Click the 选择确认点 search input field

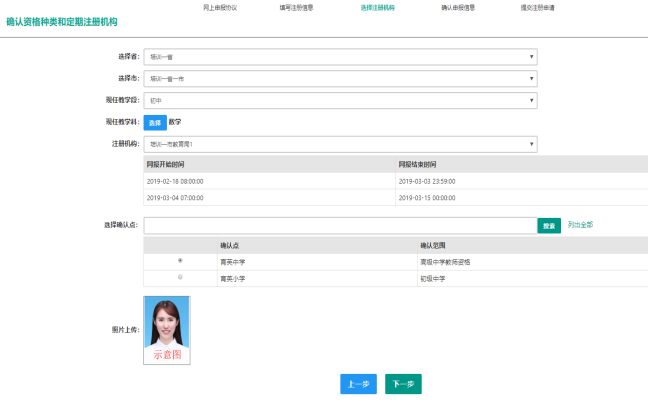coord(340,226)
